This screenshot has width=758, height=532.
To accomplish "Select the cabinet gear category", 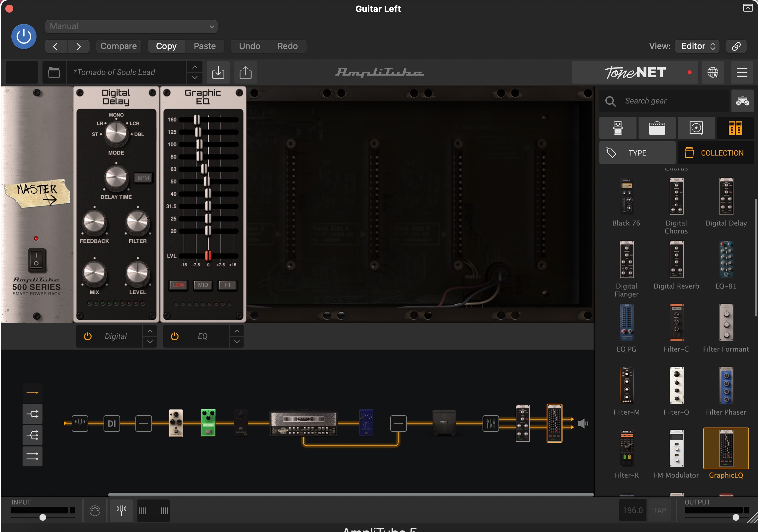I will (696, 128).
